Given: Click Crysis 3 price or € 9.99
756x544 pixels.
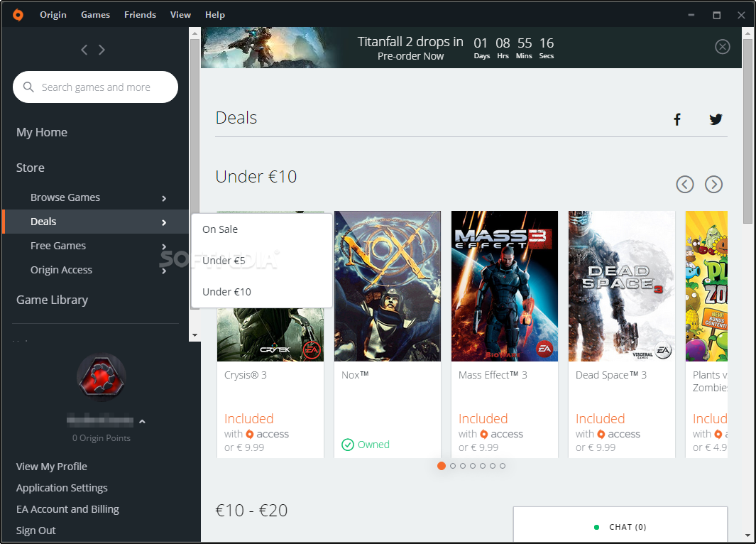Looking at the screenshot, I should [x=244, y=447].
